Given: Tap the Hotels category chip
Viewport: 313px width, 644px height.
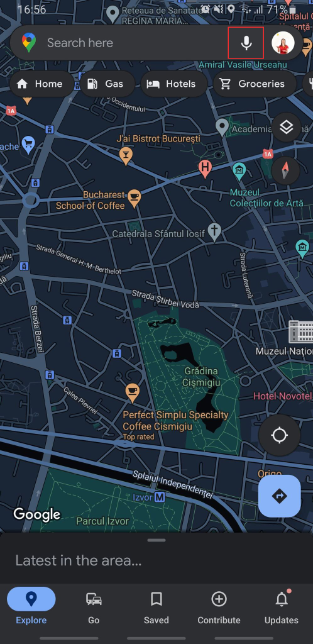Looking at the screenshot, I should [173, 84].
